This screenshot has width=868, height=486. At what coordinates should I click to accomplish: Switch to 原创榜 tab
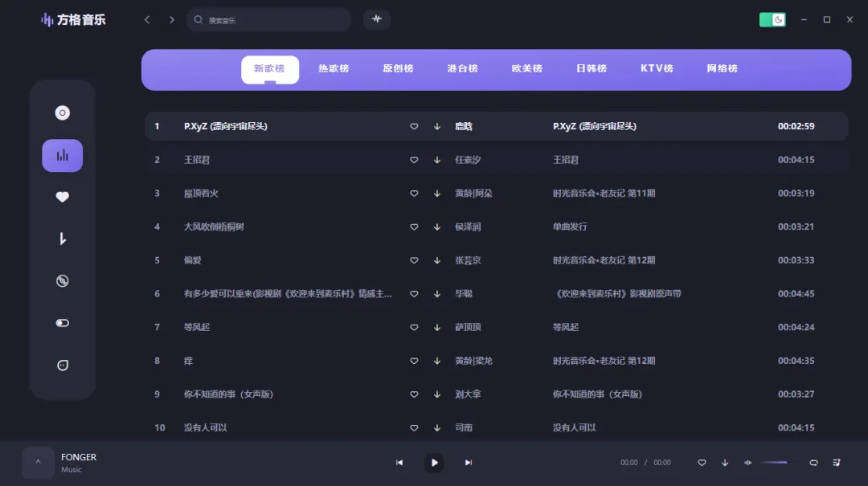[x=398, y=68]
